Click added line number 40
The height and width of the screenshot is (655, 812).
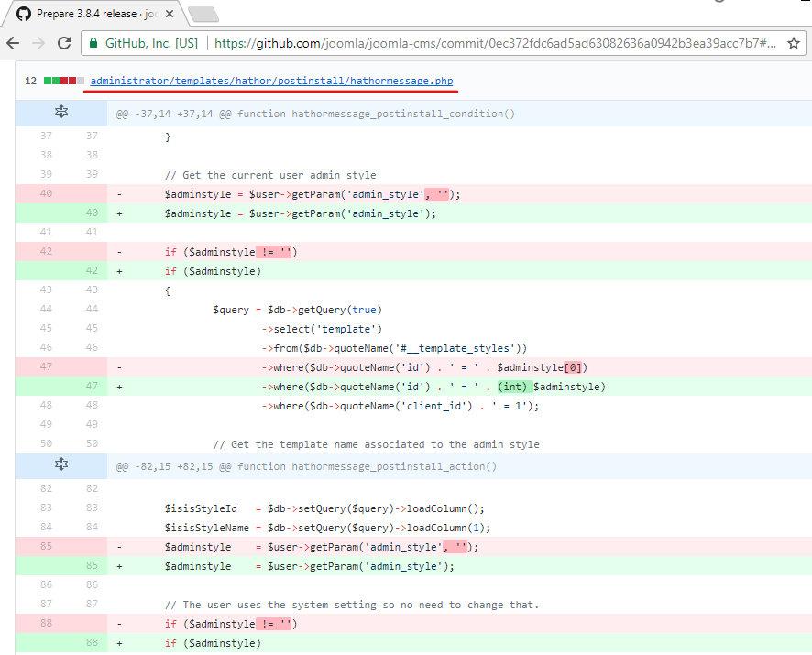[x=92, y=213]
